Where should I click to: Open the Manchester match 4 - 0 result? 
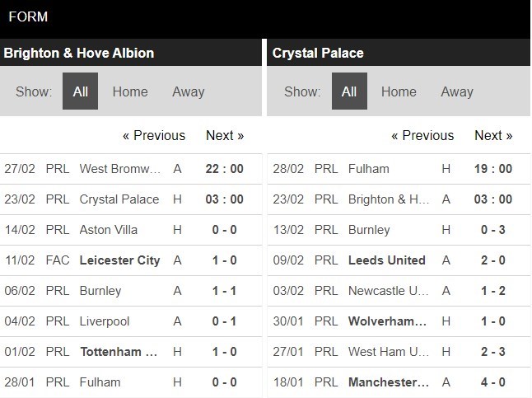click(x=494, y=382)
